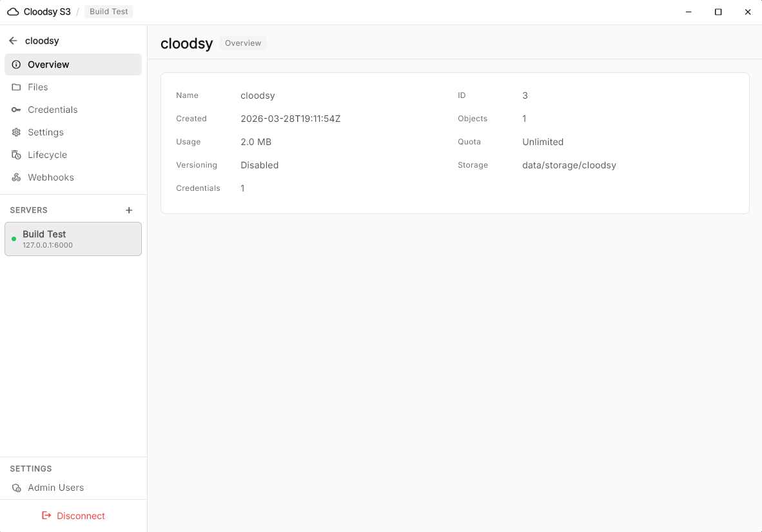Open Admin Users settings

55,488
